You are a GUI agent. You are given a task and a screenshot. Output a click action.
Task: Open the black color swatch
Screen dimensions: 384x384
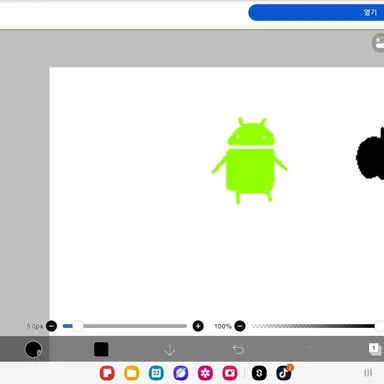101,349
